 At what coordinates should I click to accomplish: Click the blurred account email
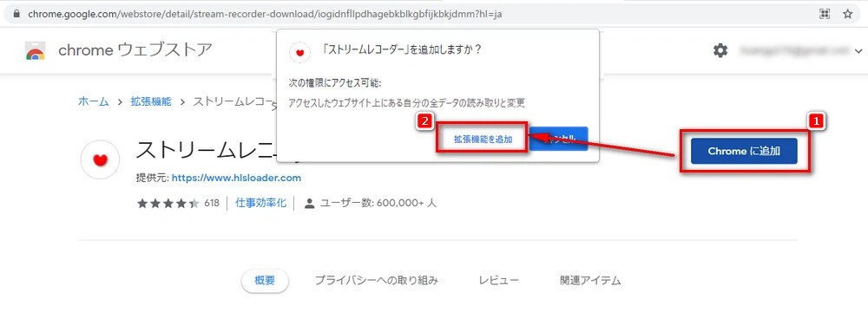point(796,51)
